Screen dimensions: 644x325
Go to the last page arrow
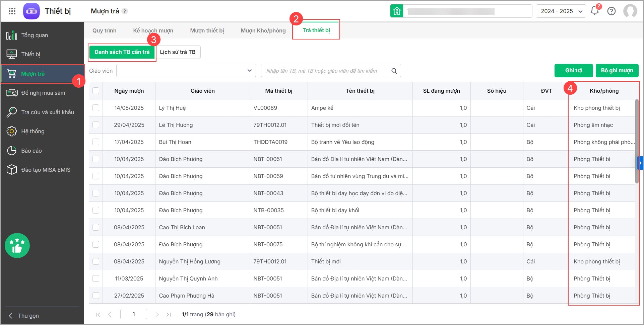(x=169, y=314)
